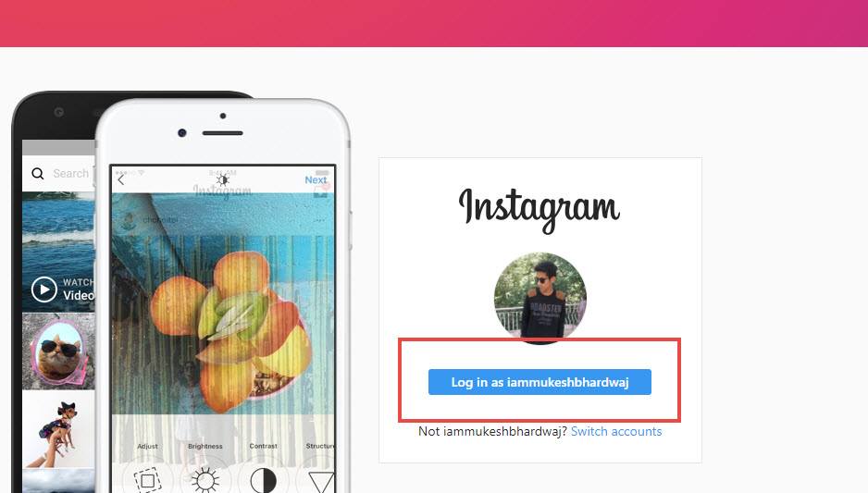Tap Next on the phone editor screen
This screenshot has width=868, height=493.
point(316,179)
